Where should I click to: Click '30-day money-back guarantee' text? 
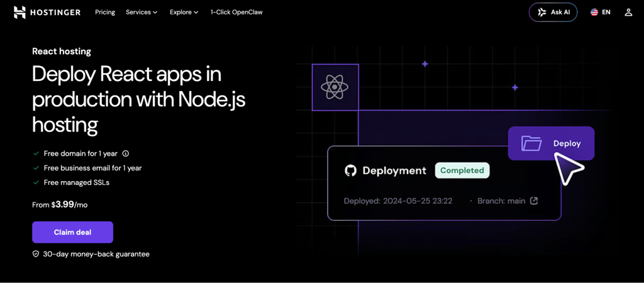point(96,254)
